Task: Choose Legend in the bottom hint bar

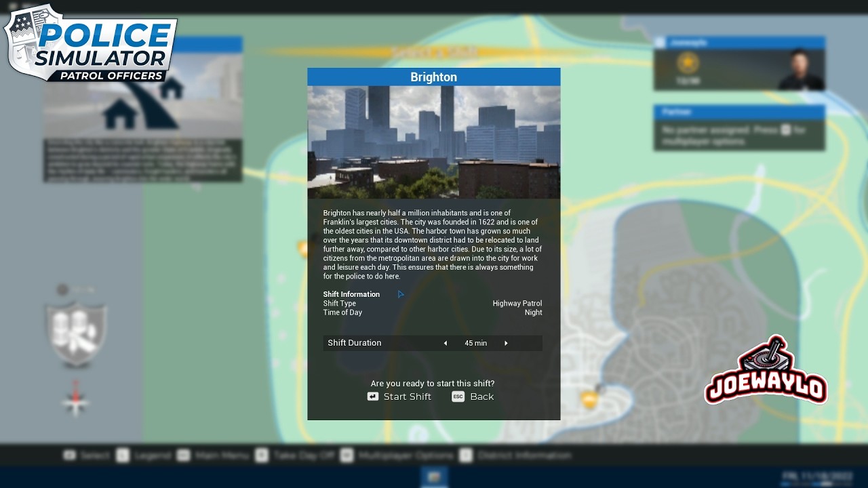Action: pyautogui.click(x=143, y=455)
